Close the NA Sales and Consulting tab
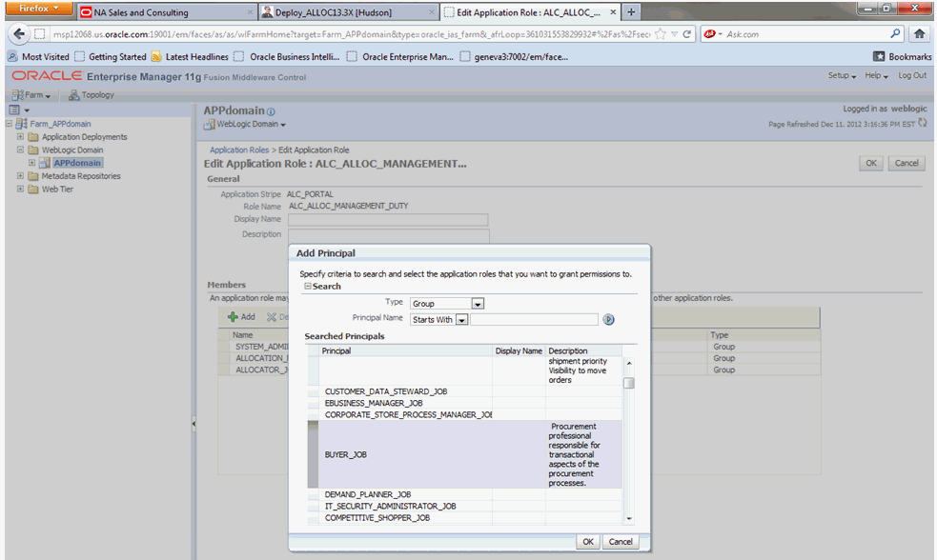 [250, 12]
